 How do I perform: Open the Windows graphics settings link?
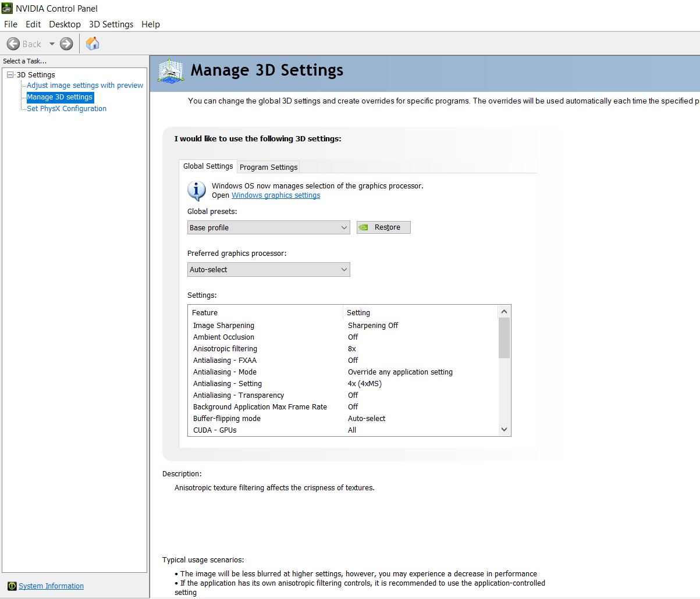(276, 195)
